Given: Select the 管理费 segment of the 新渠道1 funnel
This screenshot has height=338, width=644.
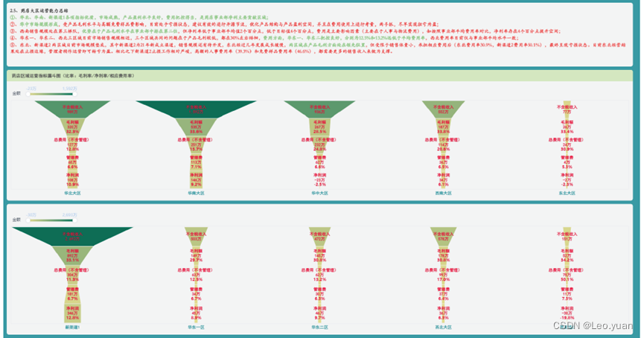Looking at the screenshot, I should coord(72,294).
